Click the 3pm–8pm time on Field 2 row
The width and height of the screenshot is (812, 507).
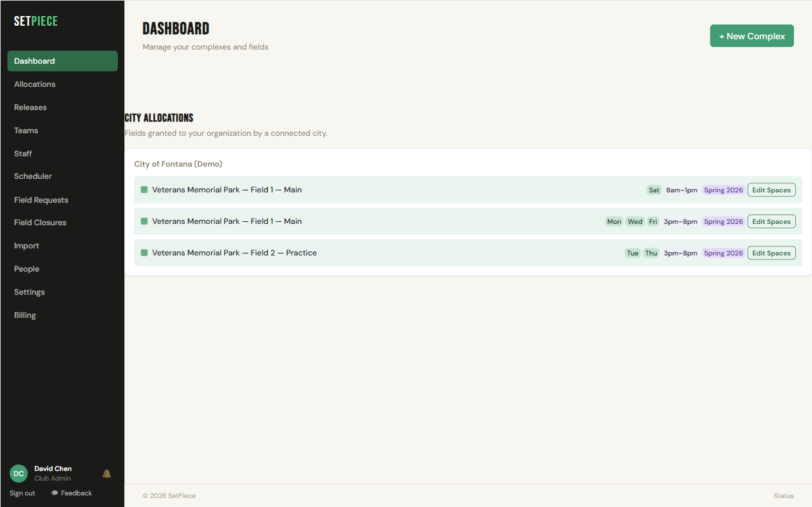(x=681, y=253)
